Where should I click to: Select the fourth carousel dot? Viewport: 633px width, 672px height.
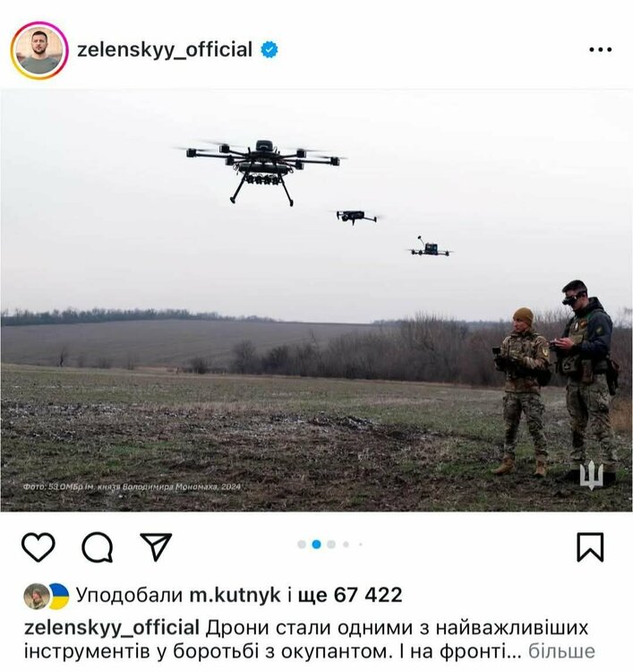(x=346, y=544)
